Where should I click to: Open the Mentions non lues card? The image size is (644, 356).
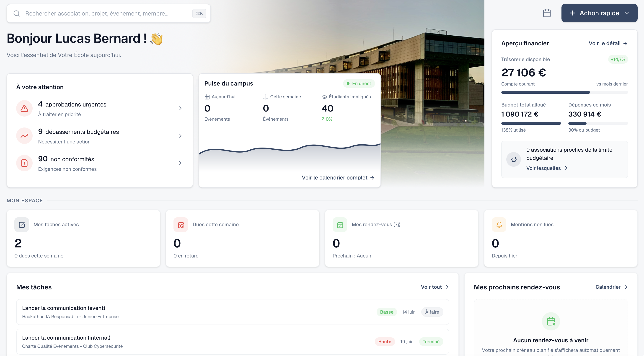[x=561, y=238]
